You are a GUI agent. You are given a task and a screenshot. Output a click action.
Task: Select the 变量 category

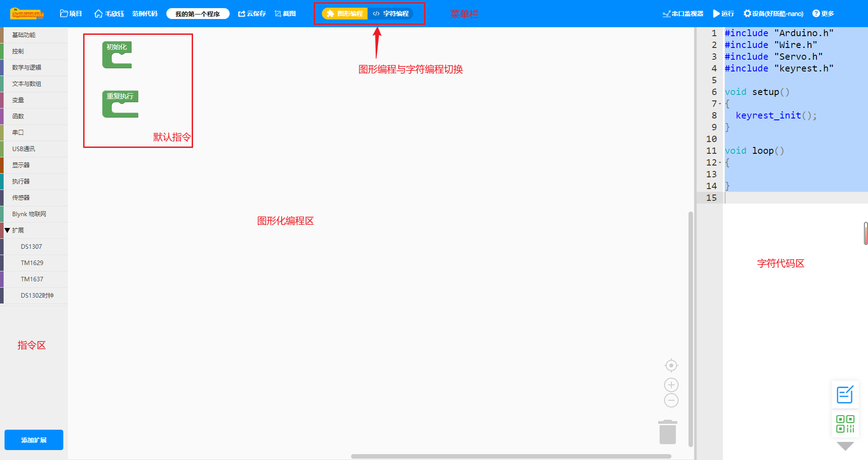tap(34, 100)
